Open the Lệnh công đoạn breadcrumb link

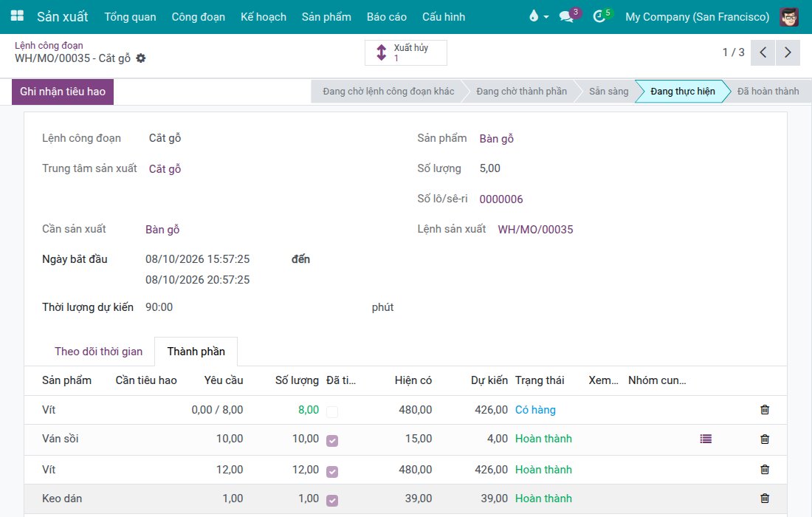[49, 46]
